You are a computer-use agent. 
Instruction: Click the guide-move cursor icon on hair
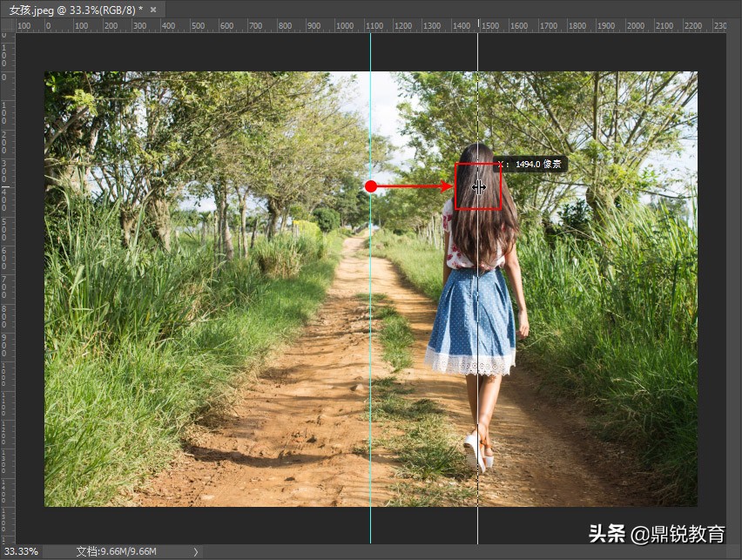click(478, 187)
